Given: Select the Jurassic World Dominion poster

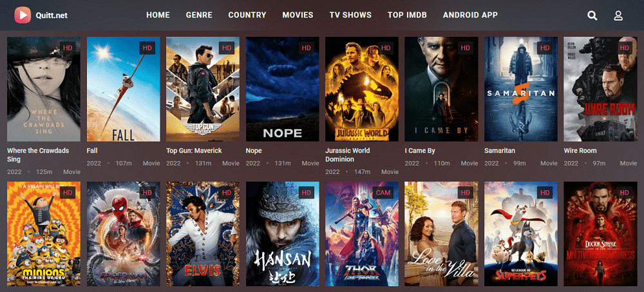Looking at the screenshot, I should coord(362,89).
